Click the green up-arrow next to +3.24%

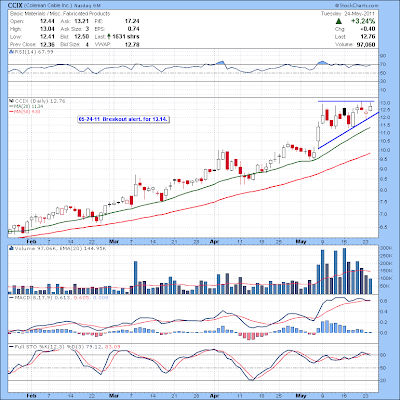(x=338, y=21)
